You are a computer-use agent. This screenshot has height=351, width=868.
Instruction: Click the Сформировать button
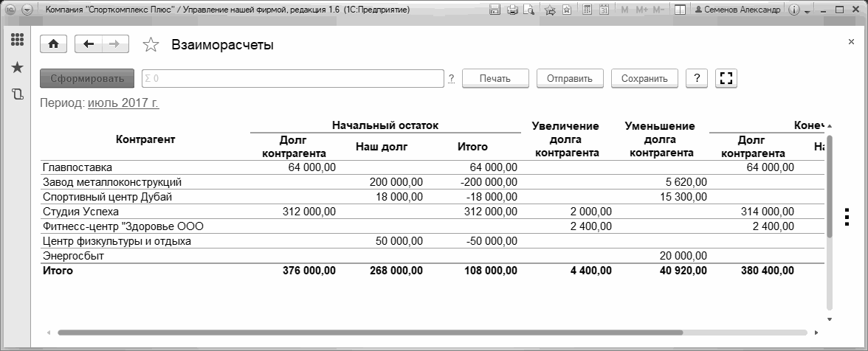(87, 78)
